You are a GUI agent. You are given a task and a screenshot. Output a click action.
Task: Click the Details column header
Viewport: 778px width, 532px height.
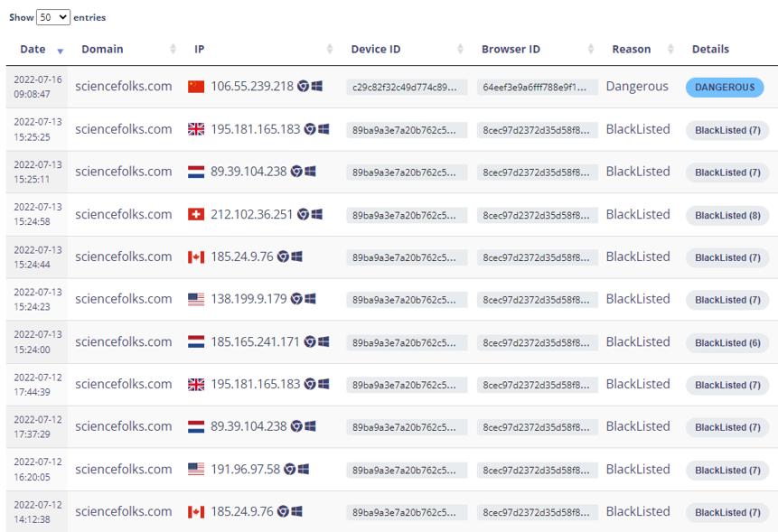click(710, 49)
